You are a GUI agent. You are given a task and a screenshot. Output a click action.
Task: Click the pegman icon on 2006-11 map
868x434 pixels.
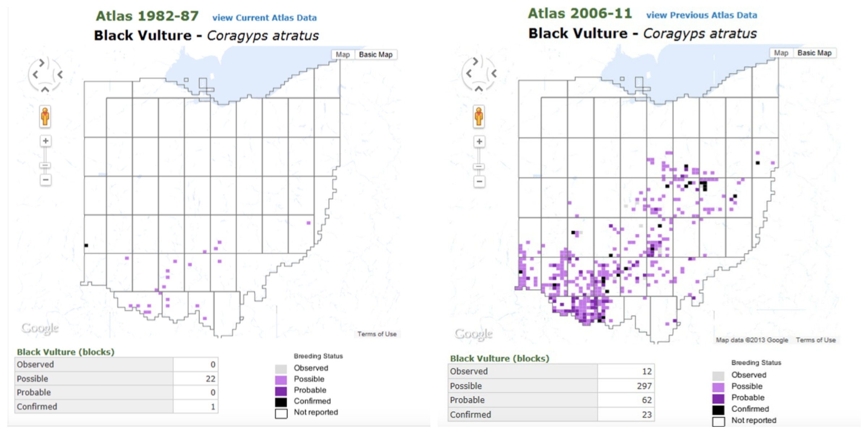478,116
